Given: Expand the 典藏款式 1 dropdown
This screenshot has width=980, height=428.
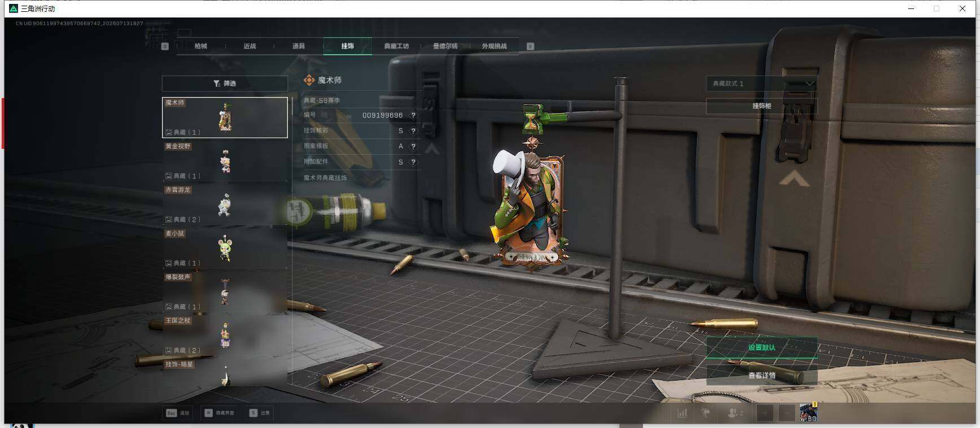Looking at the screenshot, I should coord(762,83).
